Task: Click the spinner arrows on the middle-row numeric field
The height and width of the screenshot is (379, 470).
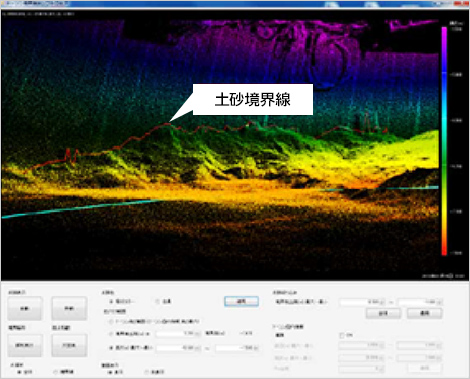Action: [198, 334]
